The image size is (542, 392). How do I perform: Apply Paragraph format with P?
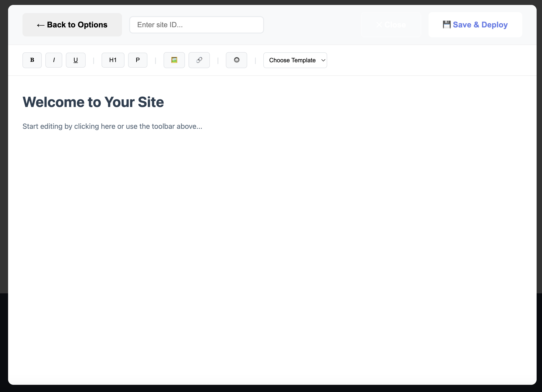click(x=138, y=60)
